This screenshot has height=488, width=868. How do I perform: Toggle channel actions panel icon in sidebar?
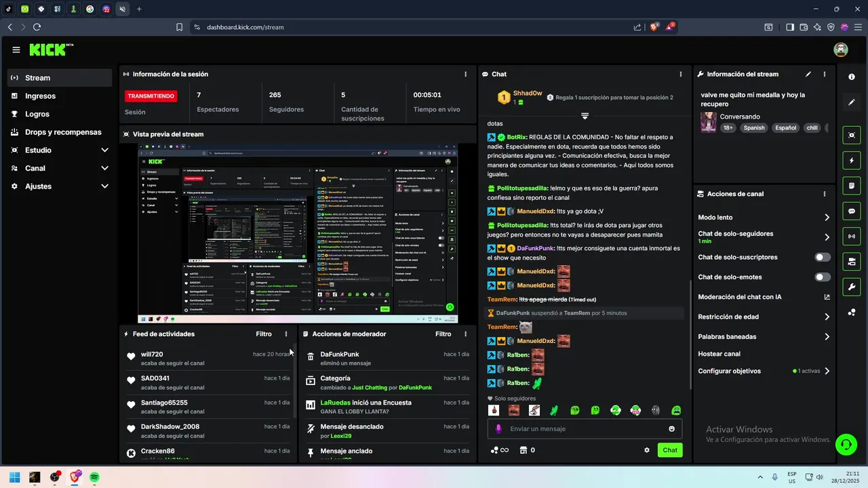852,261
